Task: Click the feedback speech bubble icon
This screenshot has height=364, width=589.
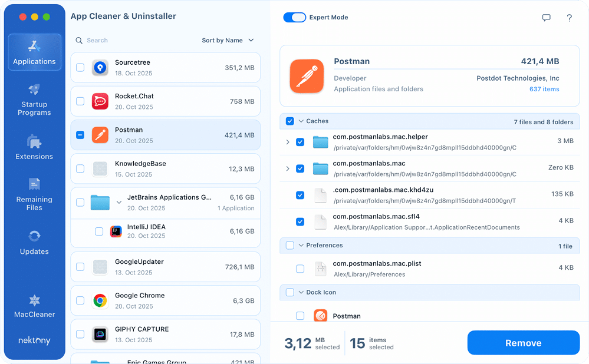Action: pos(546,18)
